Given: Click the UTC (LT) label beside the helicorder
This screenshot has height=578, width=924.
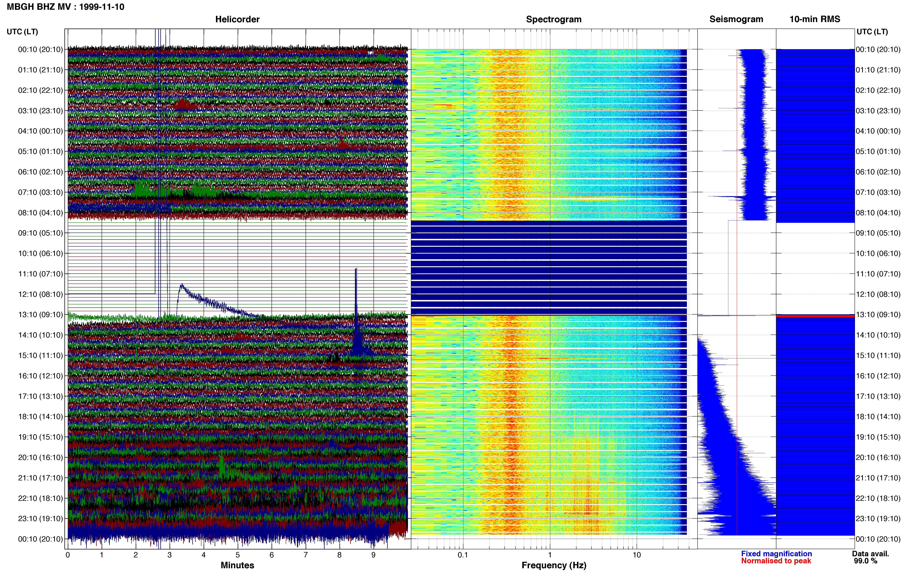Looking at the screenshot, I should pos(22,32).
